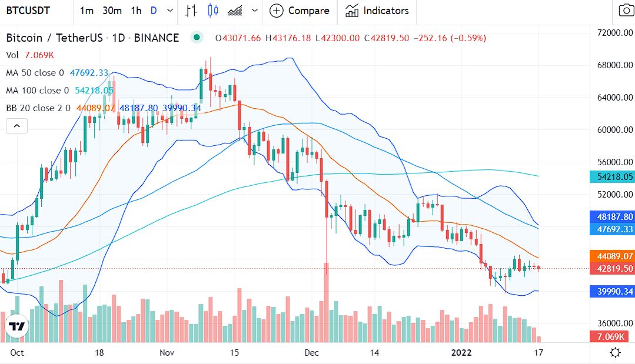Click the TradingView logo on chart
This screenshot has width=635, height=364.
pyautogui.click(x=16, y=327)
